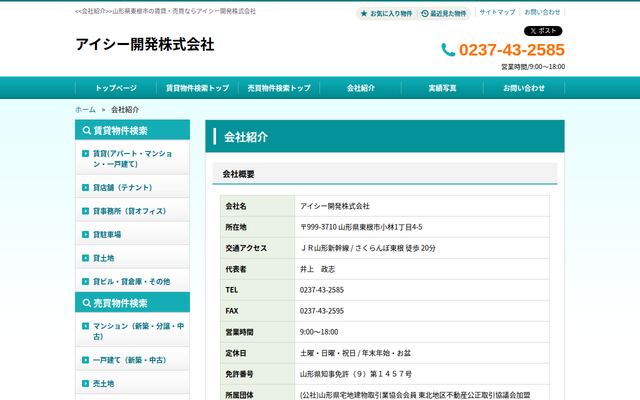Open 貸土地 category
The image size is (640, 400).
132,258
